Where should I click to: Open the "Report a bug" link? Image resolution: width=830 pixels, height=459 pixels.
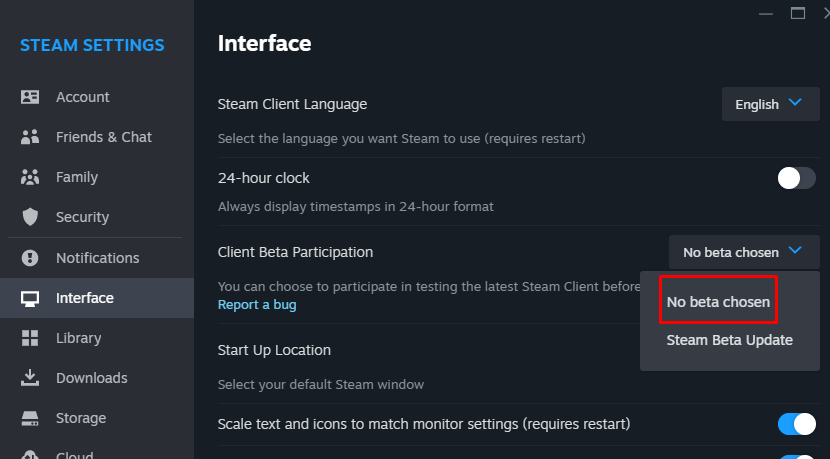(x=257, y=304)
